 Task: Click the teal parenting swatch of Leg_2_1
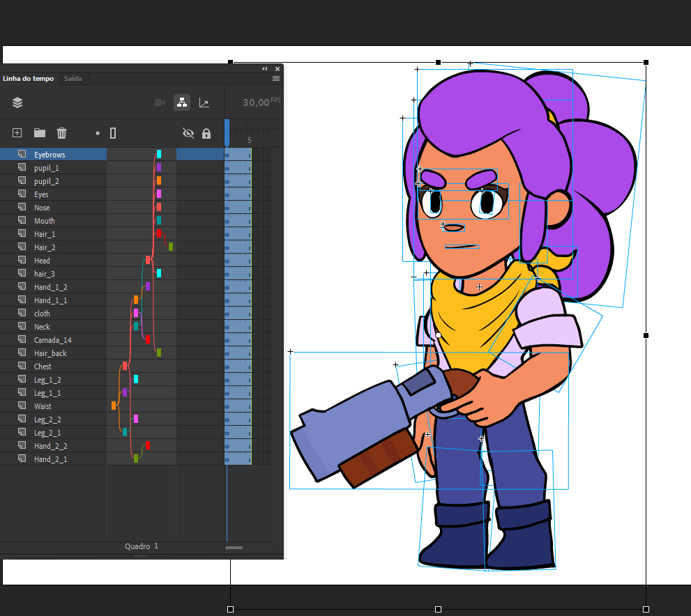(125, 432)
